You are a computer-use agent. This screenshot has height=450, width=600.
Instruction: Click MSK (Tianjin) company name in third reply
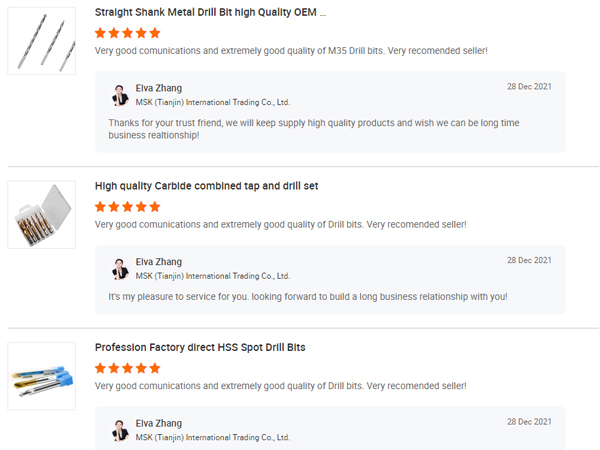(x=212, y=437)
